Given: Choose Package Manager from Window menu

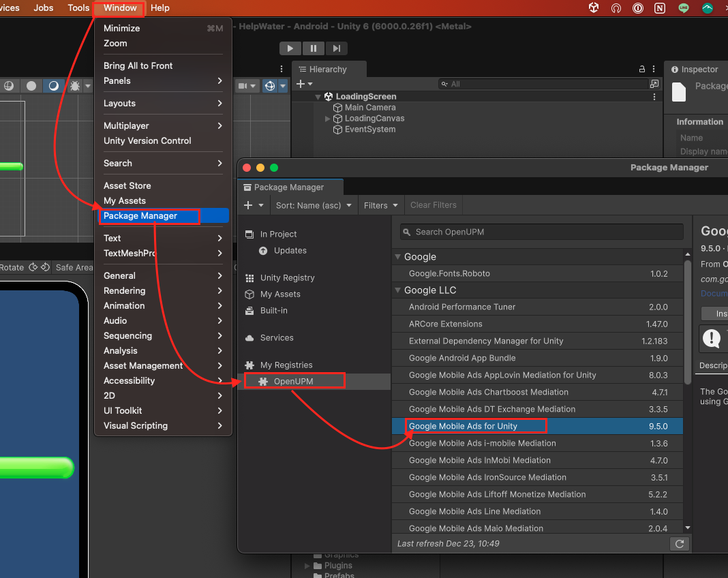Looking at the screenshot, I should coord(164,216).
